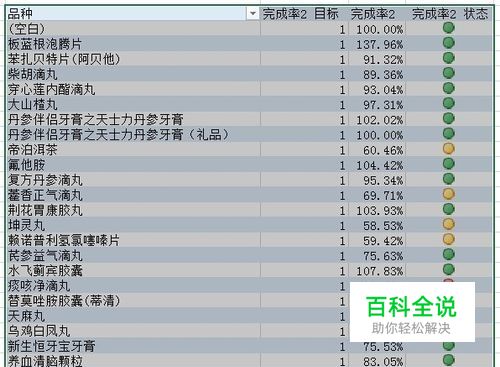
Task: Select the 赖诺普利氢氯噻嗪片 row label
Action: coord(64,241)
